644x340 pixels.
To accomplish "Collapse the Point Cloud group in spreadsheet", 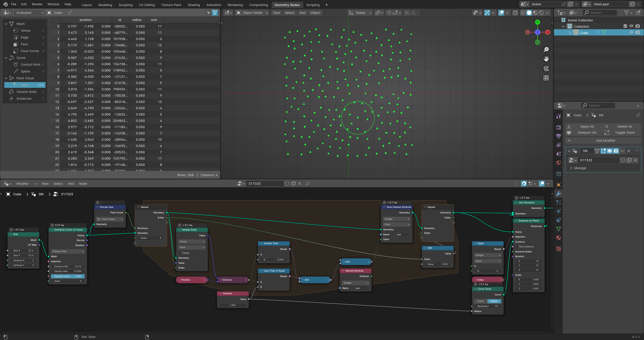I will point(6,78).
